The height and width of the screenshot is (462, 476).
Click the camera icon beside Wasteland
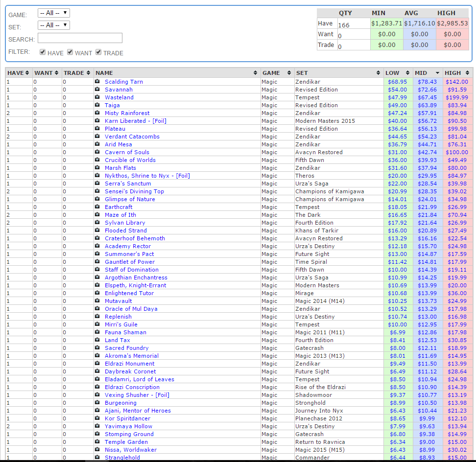[97, 97]
